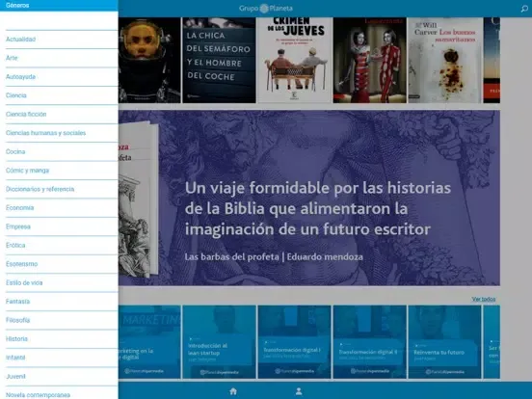Select the Fantasía genre
This screenshot has height=399, width=532.
click(59, 302)
